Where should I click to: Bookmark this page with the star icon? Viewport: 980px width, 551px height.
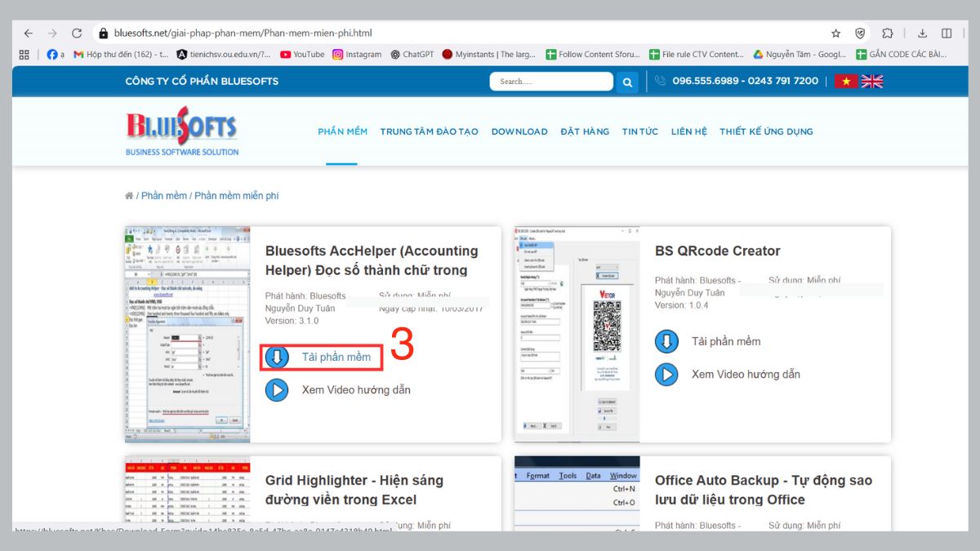point(835,33)
